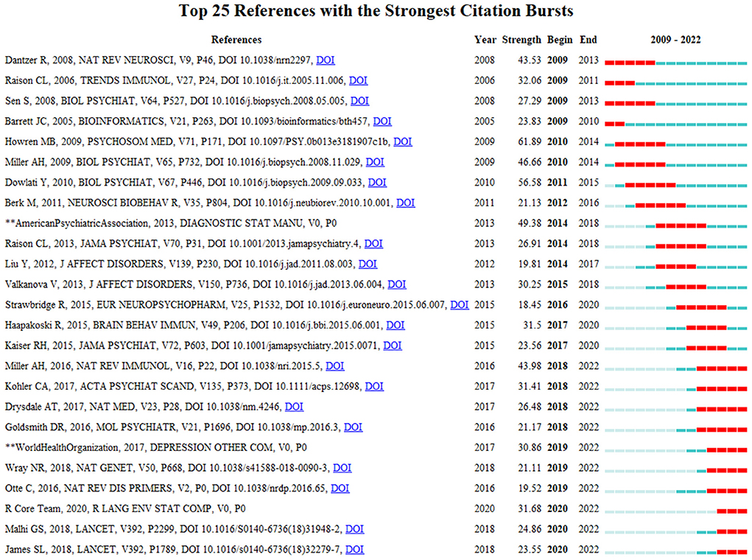Select strength value 31.68 for R Core Team
Viewport: 752px width, 560px height.
(x=530, y=508)
